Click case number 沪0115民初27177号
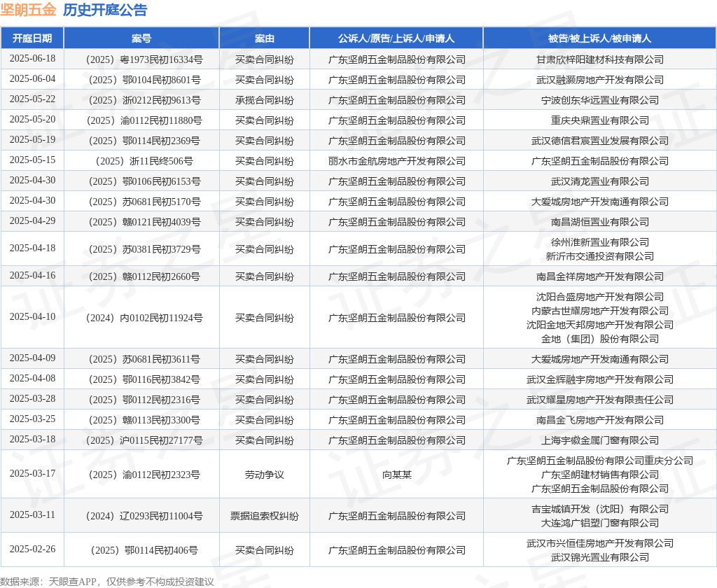Screen dimensions: 717x588 pyautogui.click(x=144, y=440)
